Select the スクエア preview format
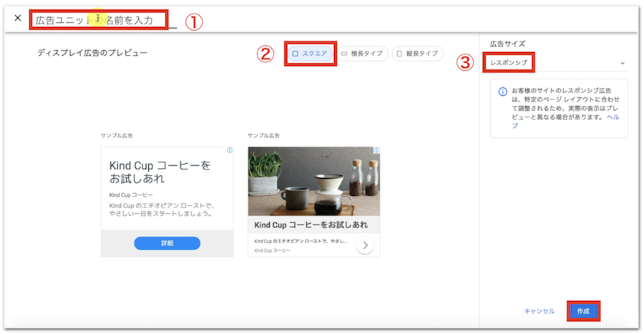 (311, 54)
